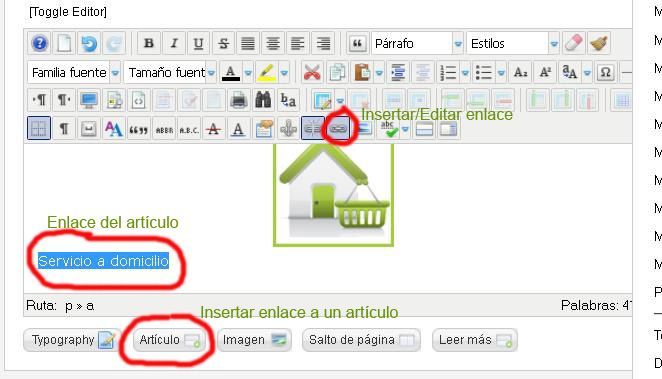Click the Leer más button
This screenshot has width=662, height=379.
click(475, 340)
